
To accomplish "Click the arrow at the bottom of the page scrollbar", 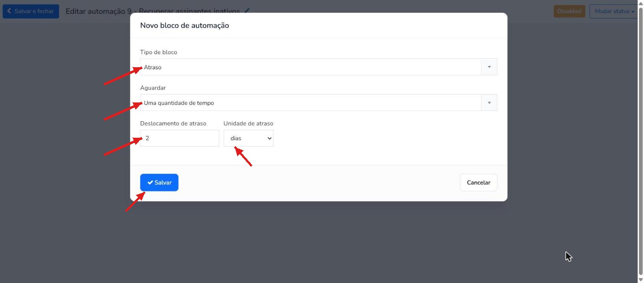I will coord(640,280).
